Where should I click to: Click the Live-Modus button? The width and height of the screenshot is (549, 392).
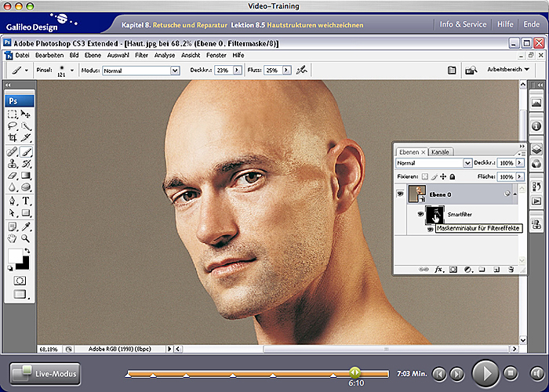[45, 374]
